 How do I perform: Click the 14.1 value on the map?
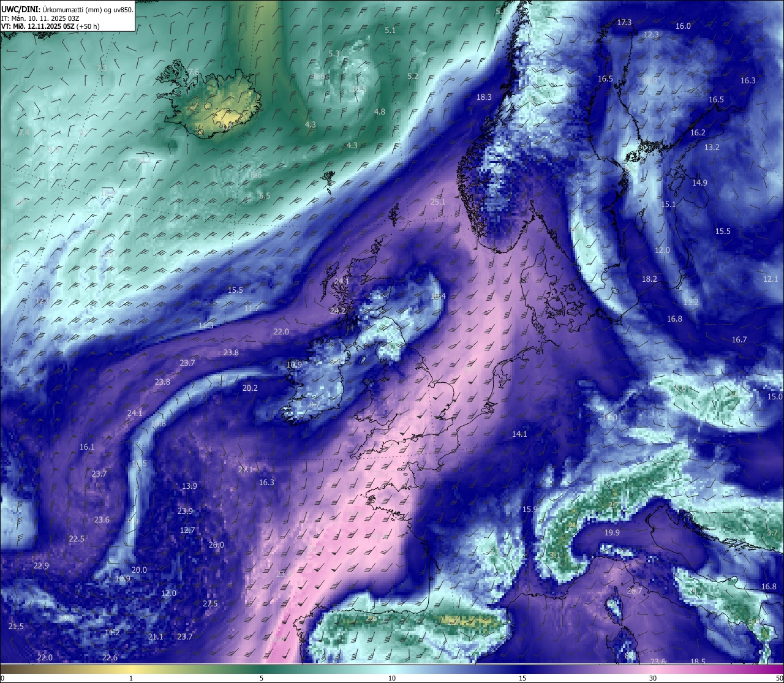(519, 434)
